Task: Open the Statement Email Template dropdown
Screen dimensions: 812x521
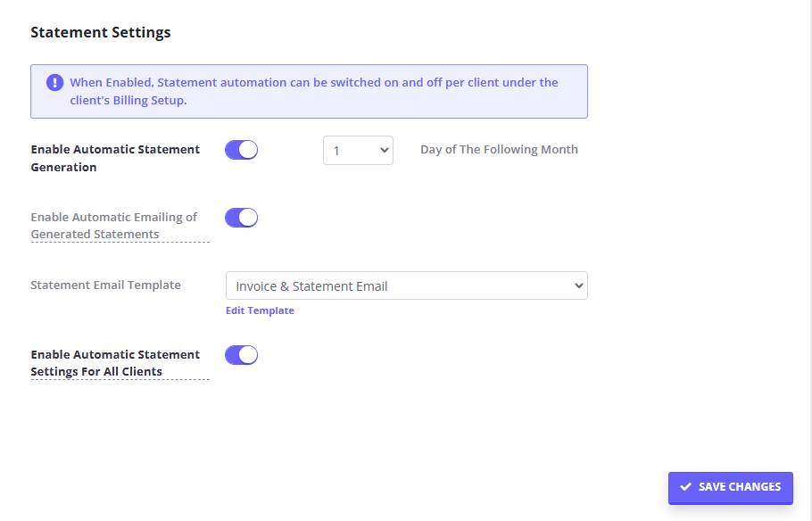Action: 406,285
